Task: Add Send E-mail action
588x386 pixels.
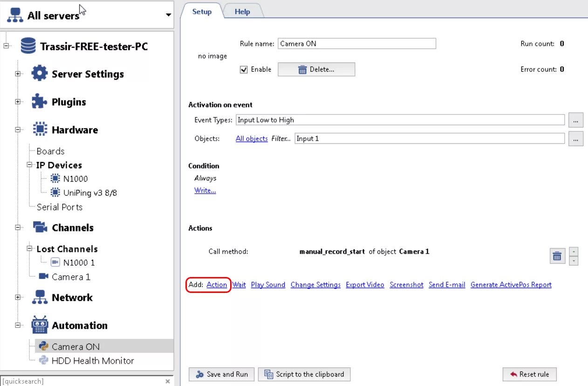Action: [447, 284]
